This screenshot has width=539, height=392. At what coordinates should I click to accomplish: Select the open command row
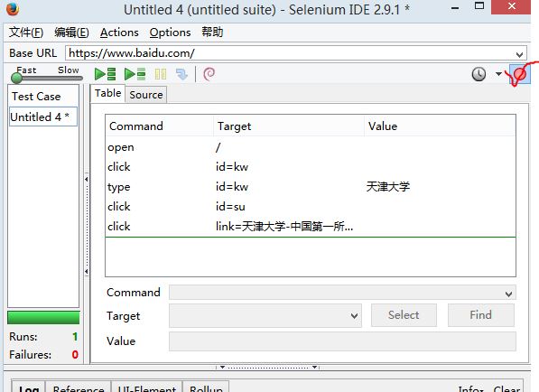click(311, 147)
